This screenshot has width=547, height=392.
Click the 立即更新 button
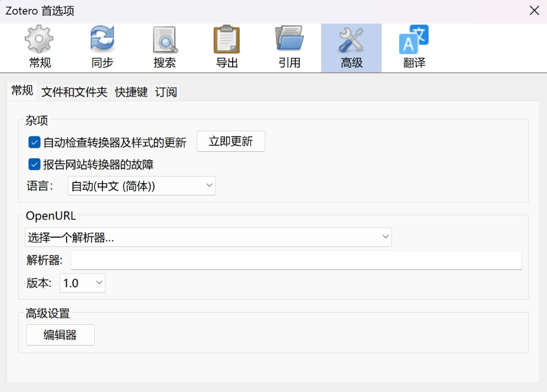click(231, 141)
